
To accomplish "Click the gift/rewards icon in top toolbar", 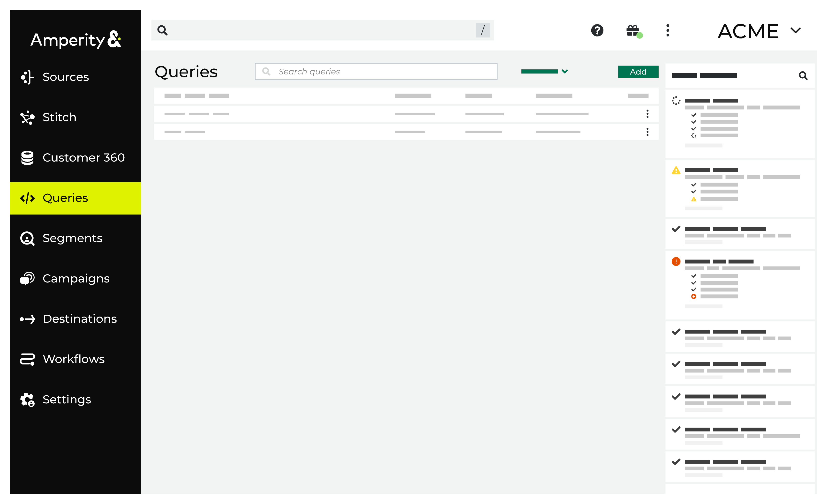I will [x=633, y=31].
